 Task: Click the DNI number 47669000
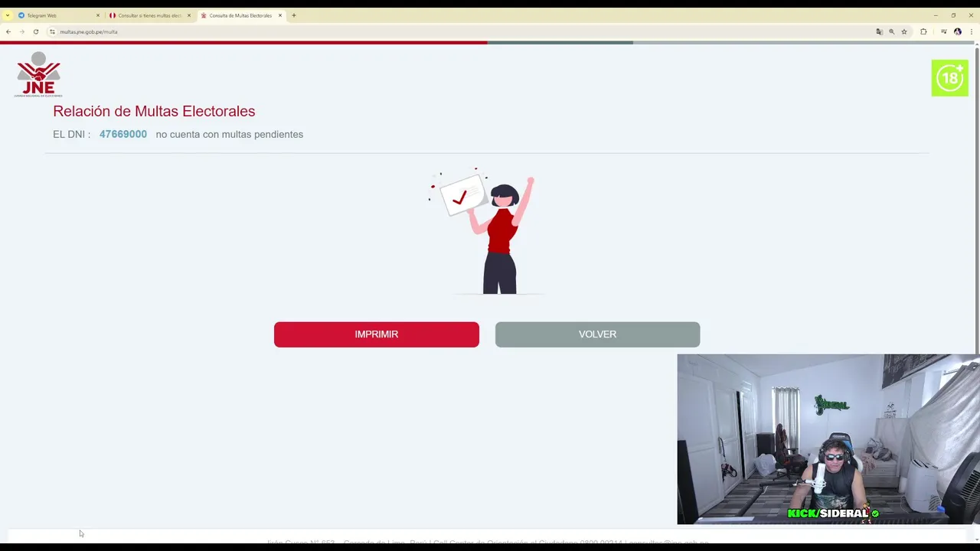123,134
